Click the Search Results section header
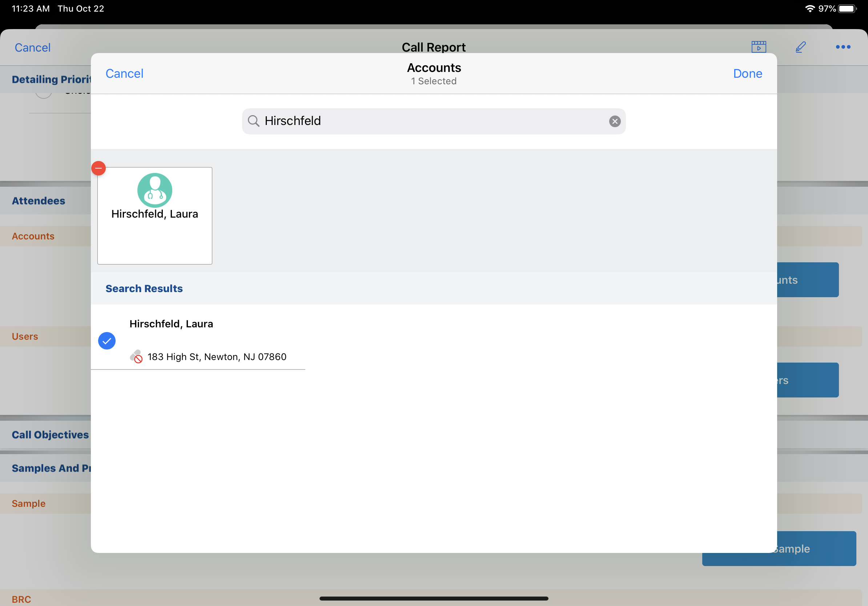Screen dimensions: 868x606 [144, 288]
